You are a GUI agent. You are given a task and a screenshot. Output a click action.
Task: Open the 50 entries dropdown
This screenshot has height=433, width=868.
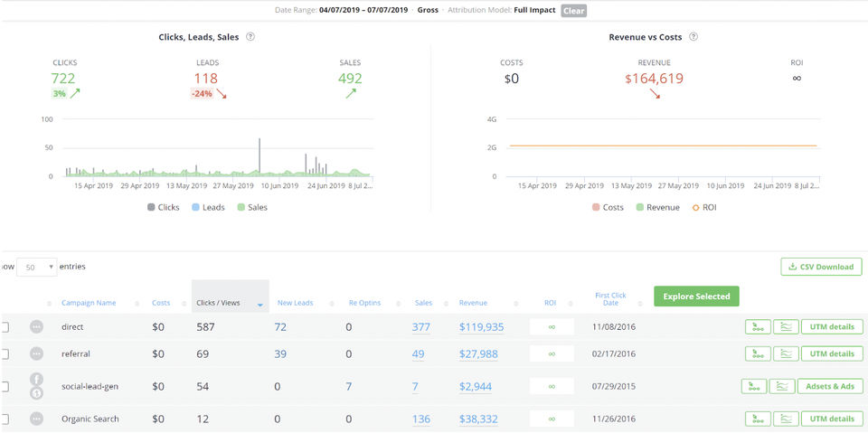[36, 267]
